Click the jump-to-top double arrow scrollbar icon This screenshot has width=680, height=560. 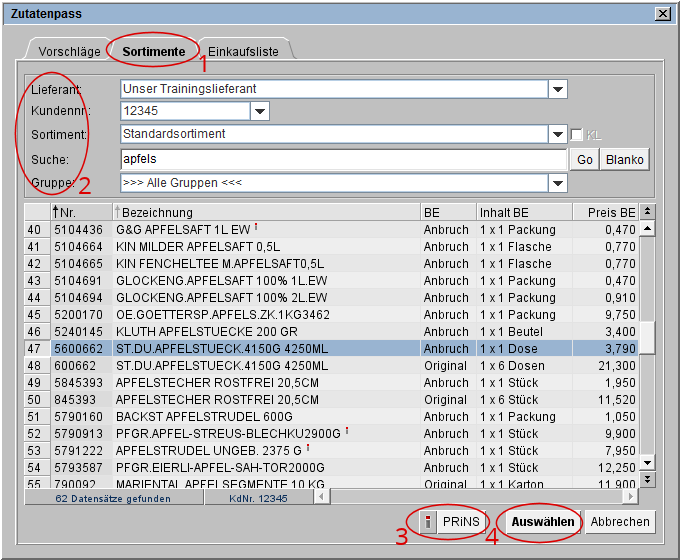click(x=647, y=212)
